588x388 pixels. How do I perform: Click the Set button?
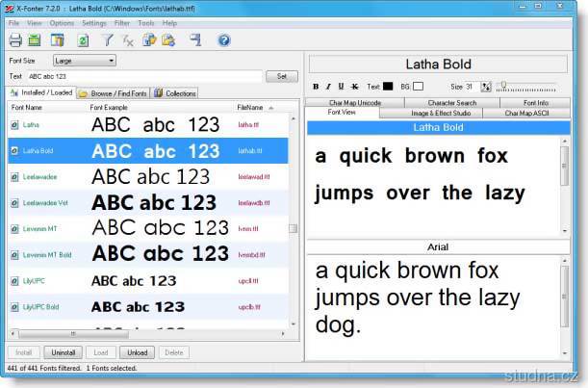282,76
